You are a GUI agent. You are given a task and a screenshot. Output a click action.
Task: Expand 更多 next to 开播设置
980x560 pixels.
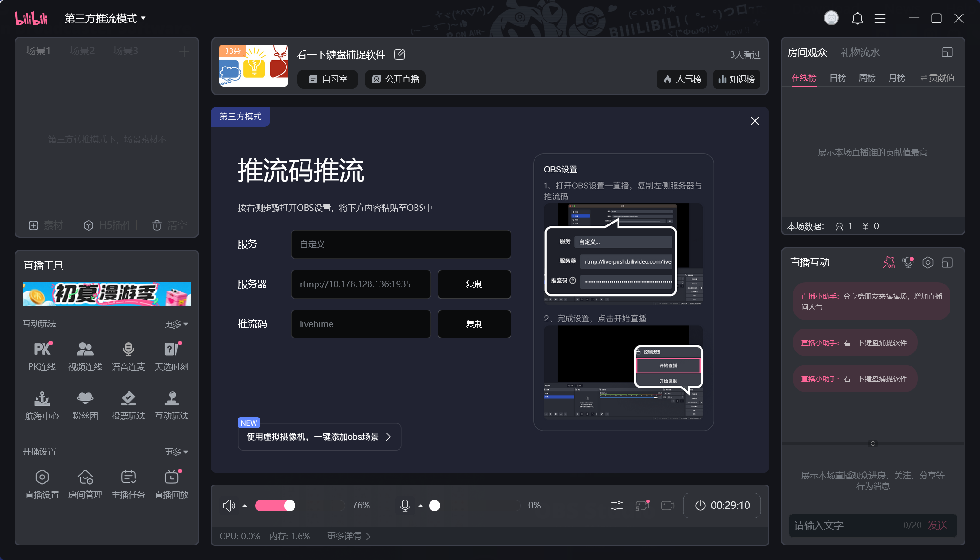click(x=176, y=452)
